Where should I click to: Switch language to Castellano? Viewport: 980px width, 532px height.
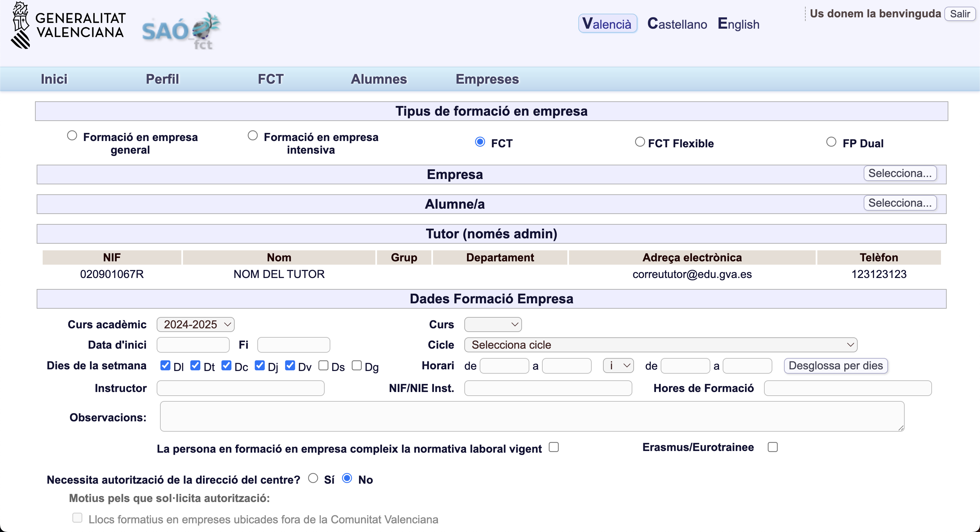point(677,24)
